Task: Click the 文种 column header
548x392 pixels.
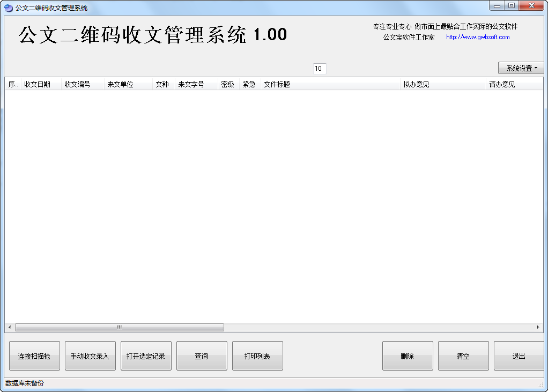Action: 164,84
